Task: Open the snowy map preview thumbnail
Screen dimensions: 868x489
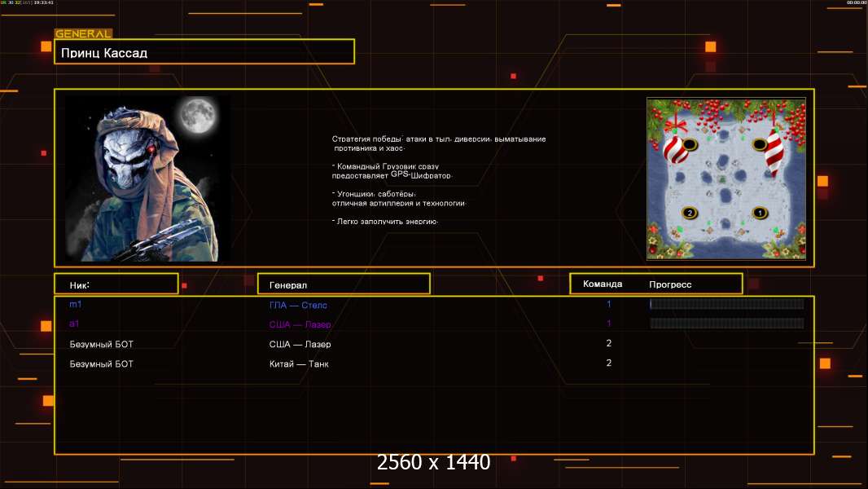Action: 726,178
